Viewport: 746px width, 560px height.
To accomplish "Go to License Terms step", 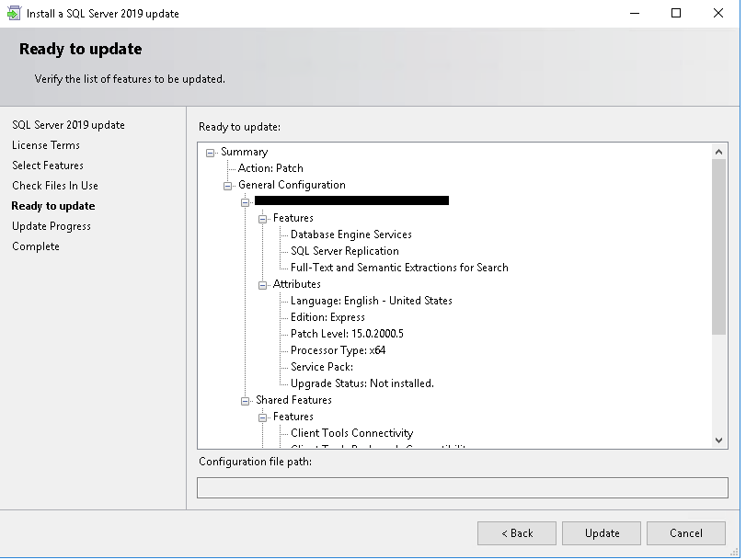I will (46, 145).
